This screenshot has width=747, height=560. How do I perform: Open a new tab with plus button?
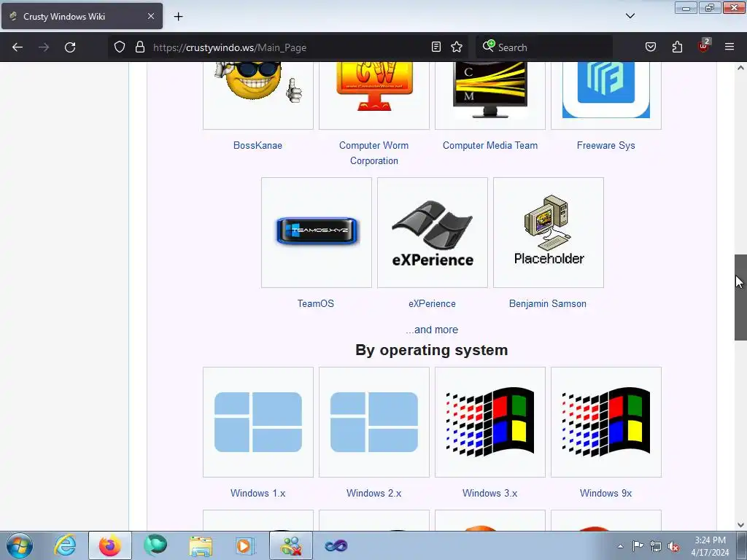(x=178, y=17)
